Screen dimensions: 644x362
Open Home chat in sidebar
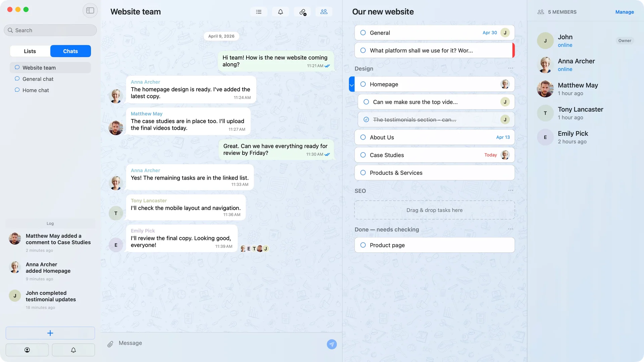point(50,90)
